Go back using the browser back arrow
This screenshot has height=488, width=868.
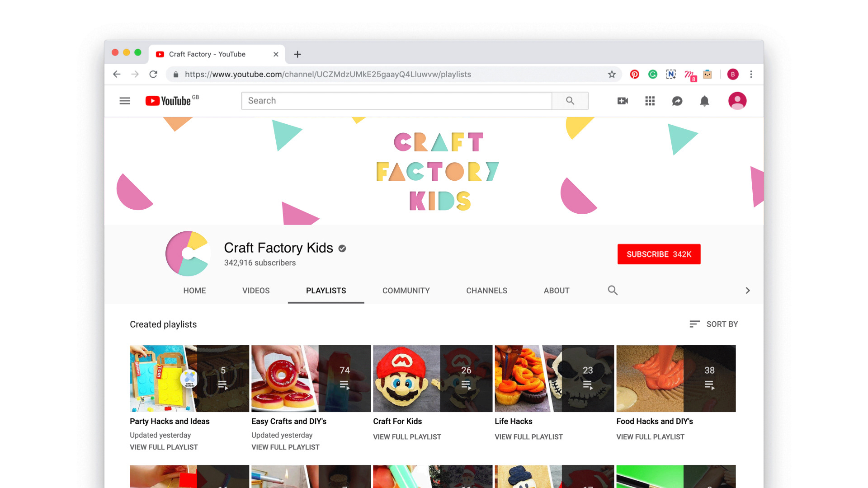click(117, 74)
